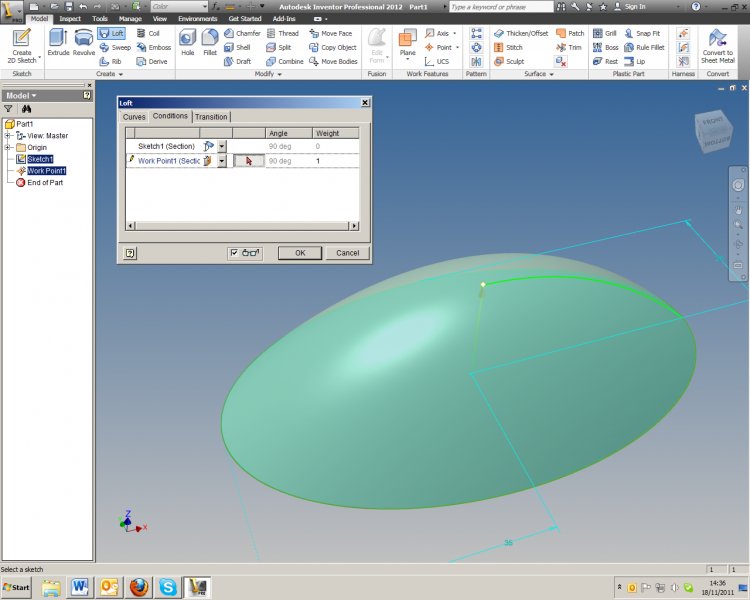Select the Revolve tool

tap(84, 42)
